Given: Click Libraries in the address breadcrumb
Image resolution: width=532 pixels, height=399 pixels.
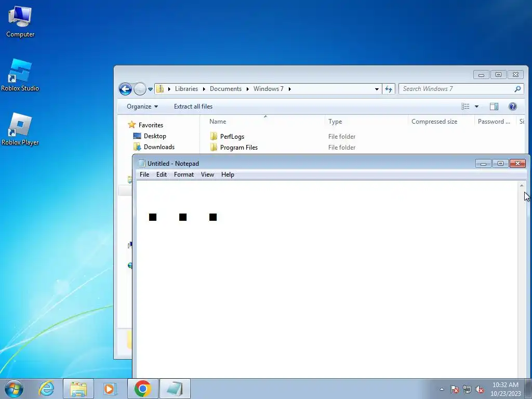Looking at the screenshot, I should pos(187,89).
